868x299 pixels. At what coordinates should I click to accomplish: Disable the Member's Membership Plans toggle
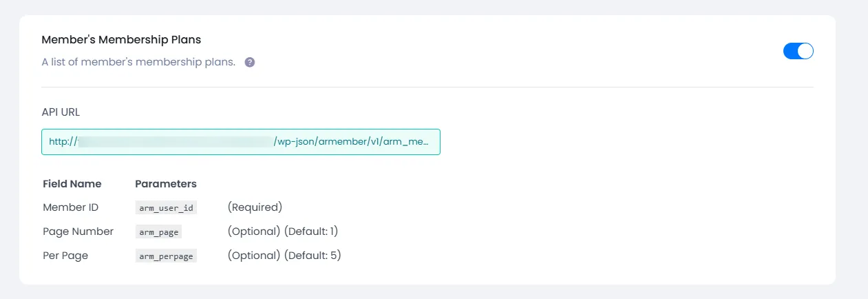(x=798, y=51)
